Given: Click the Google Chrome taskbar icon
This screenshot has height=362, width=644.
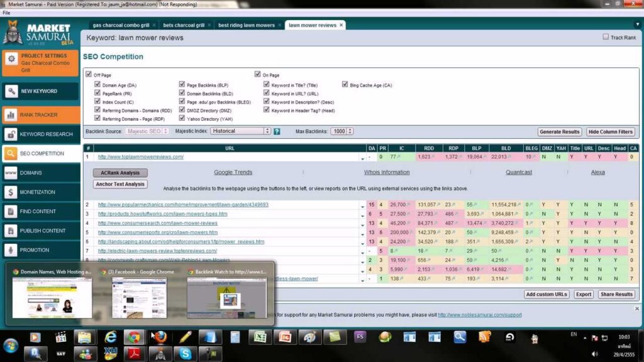Looking at the screenshot, I should (134, 337).
